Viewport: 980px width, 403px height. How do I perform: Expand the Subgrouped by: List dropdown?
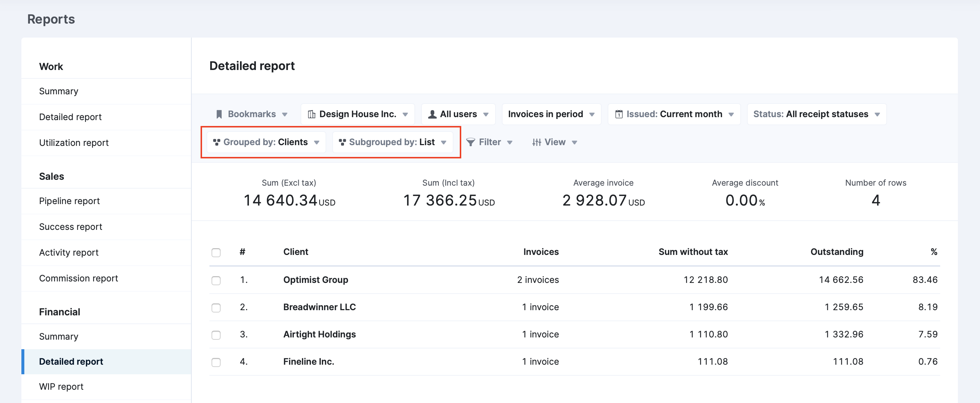(393, 142)
